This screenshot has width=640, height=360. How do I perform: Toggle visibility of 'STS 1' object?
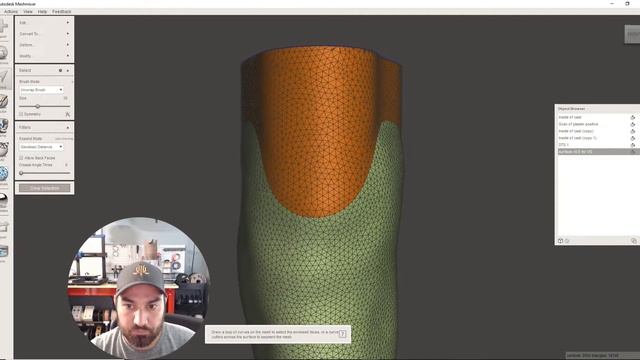633,145
